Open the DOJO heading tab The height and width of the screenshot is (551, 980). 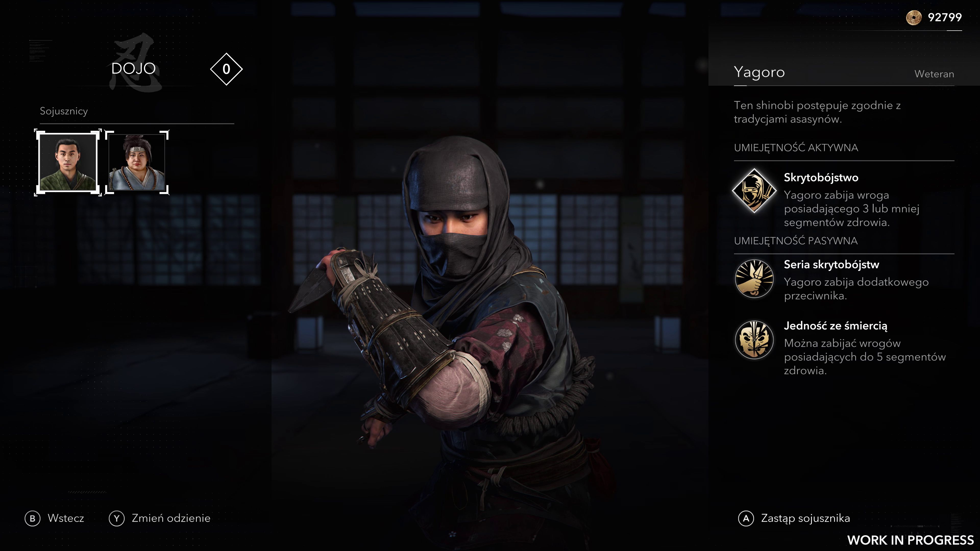tap(133, 69)
